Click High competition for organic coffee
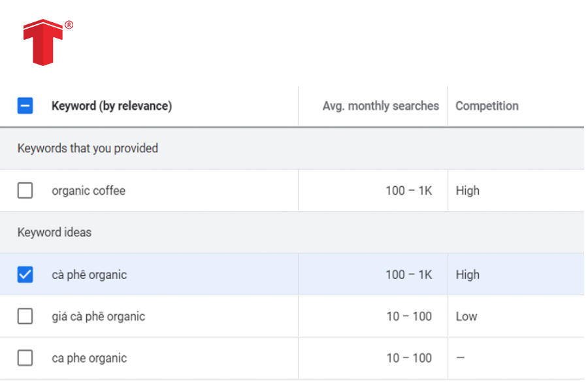 tap(467, 191)
